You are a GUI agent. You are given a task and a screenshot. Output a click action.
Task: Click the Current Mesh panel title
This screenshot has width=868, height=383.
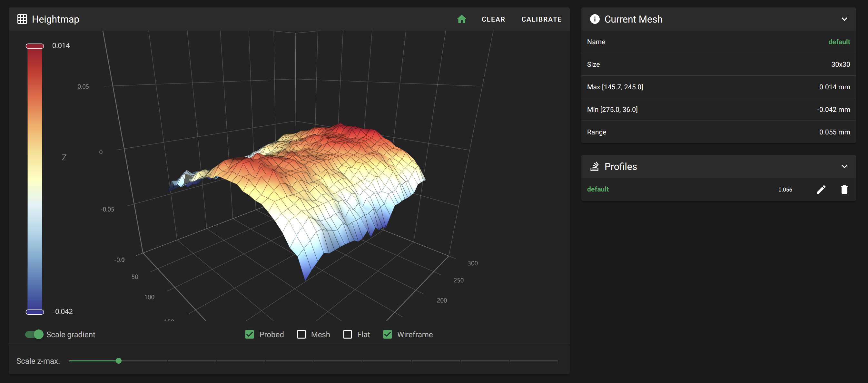(633, 19)
